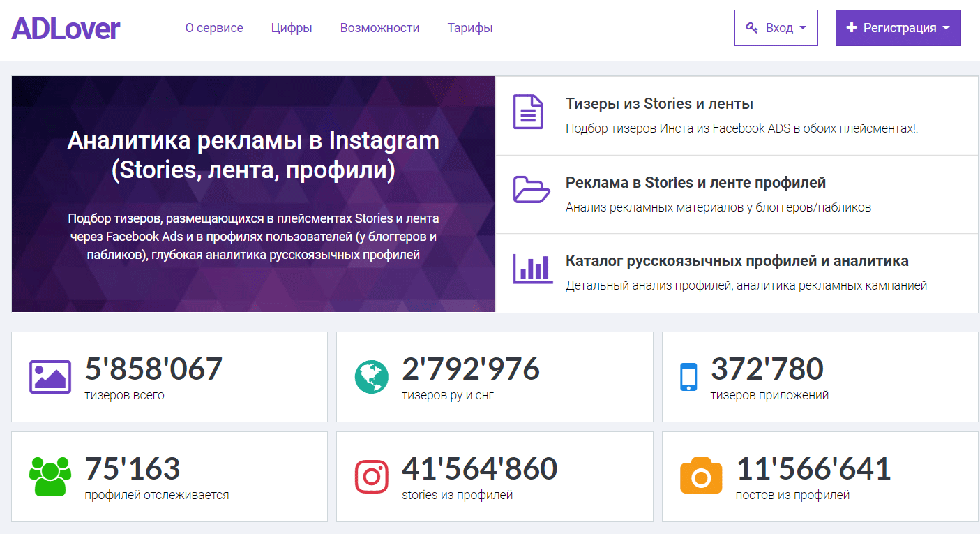Select the 5'858'067 teaser count
Viewport: 980px width, 534px height.
coord(153,369)
